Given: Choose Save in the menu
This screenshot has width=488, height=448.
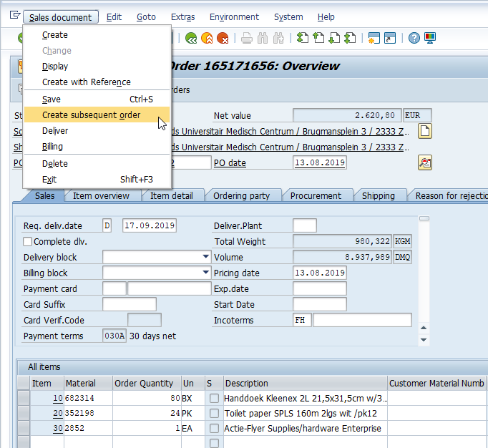Looking at the screenshot, I should click(x=97, y=99).
